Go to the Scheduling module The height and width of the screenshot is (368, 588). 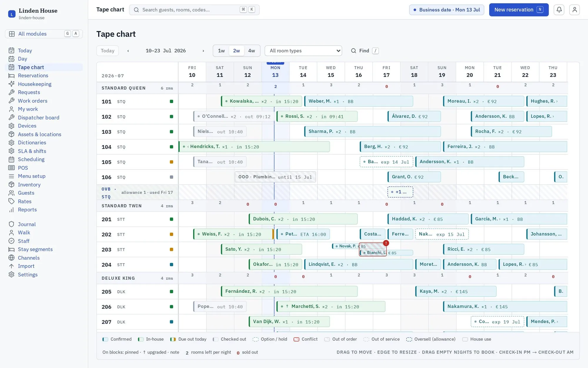44,159
